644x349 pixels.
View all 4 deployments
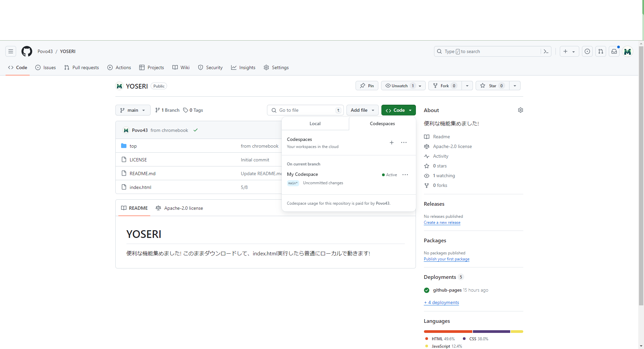tap(441, 302)
